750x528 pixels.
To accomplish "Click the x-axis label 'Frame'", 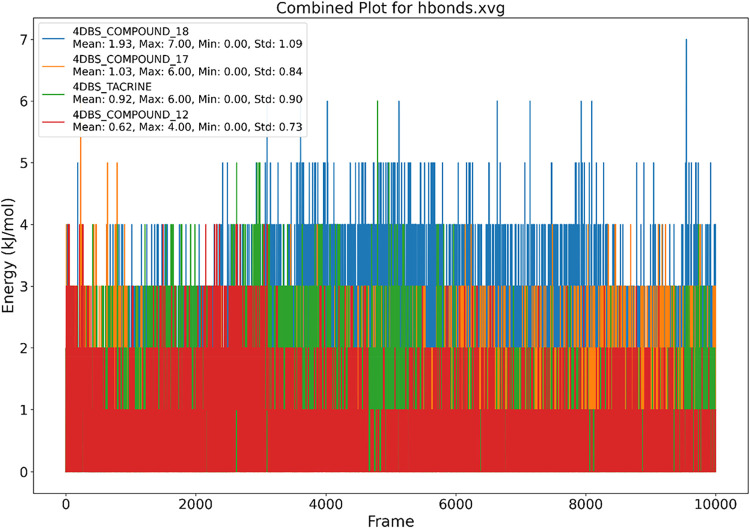I will coord(391,520).
